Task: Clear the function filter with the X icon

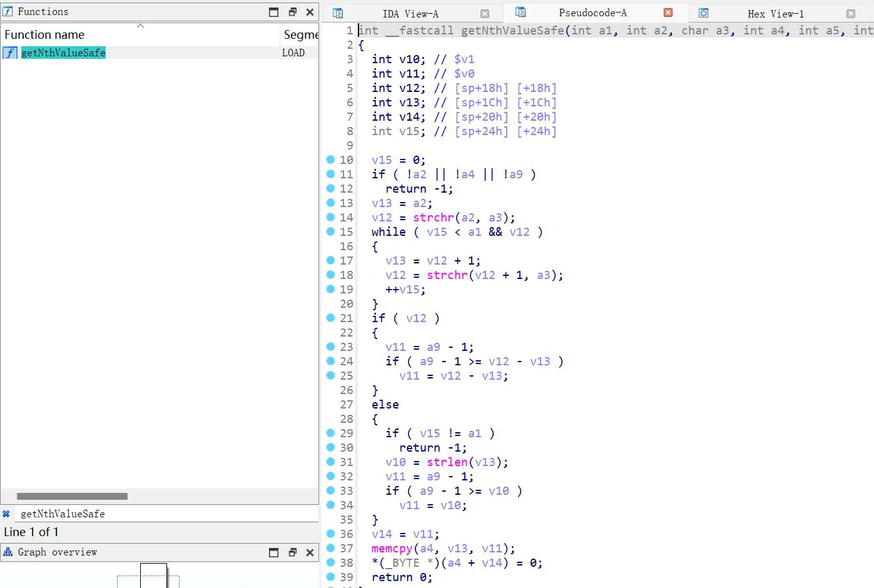Action: 6,514
